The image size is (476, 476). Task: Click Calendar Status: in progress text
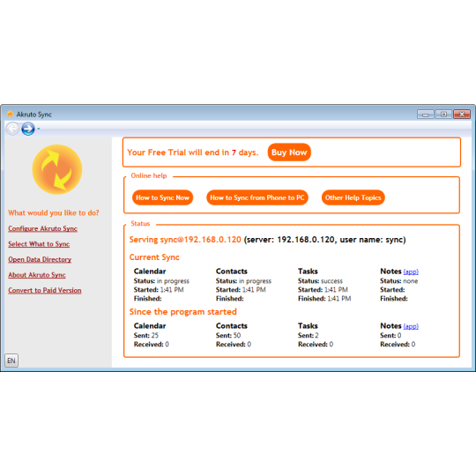tap(161, 281)
